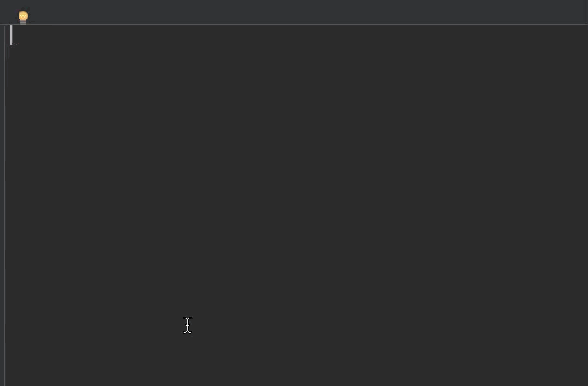The height and width of the screenshot is (386, 588).
Task: Click the vertical border line at the editor's left
Action: point(5,205)
